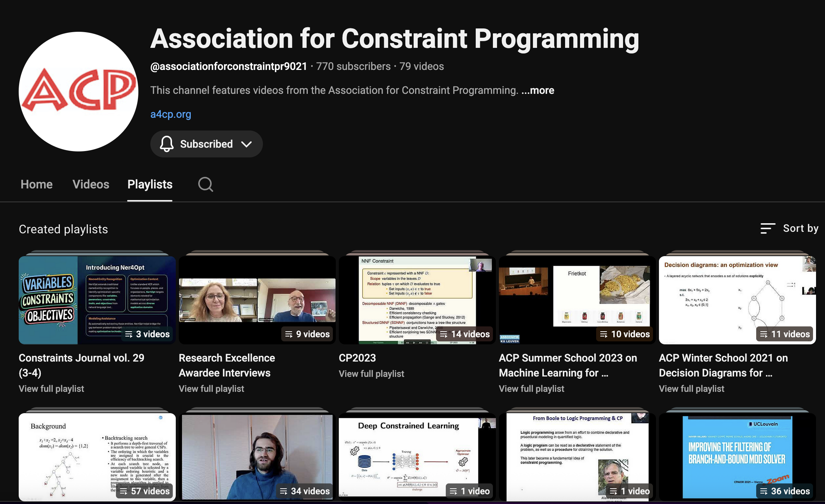Image resolution: width=825 pixels, height=504 pixels.
Task: Click the Sort by filter icon
Action: coord(768,228)
